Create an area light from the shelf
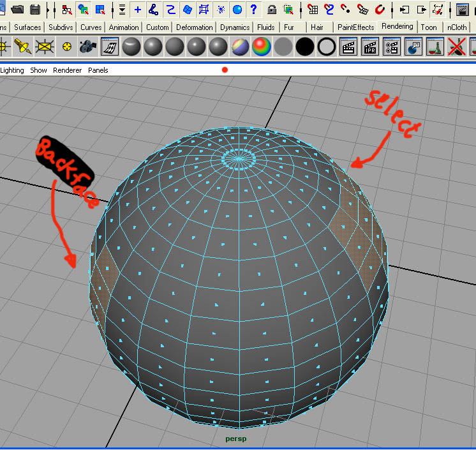 tap(44, 47)
